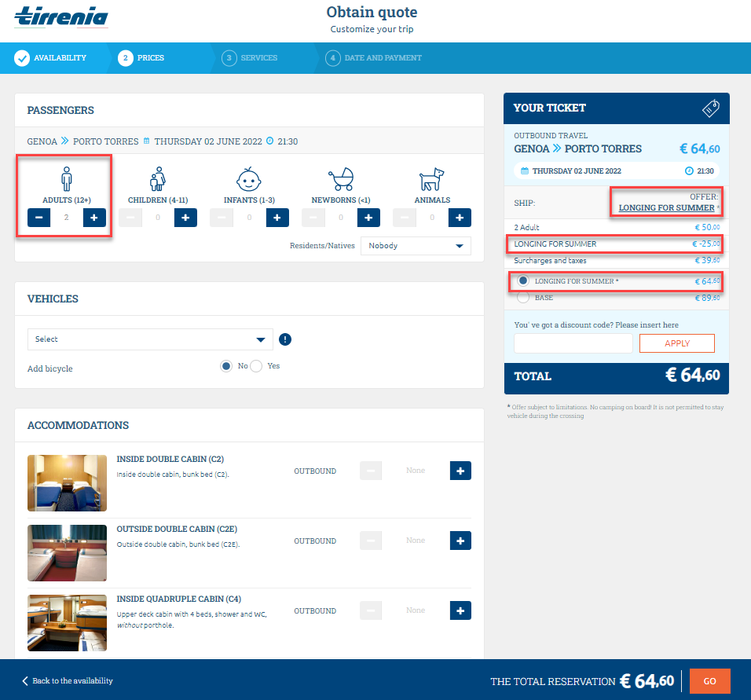Open the Vehicles Select dropdown
The width and height of the screenshot is (751, 700).
pyautogui.click(x=150, y=339)
